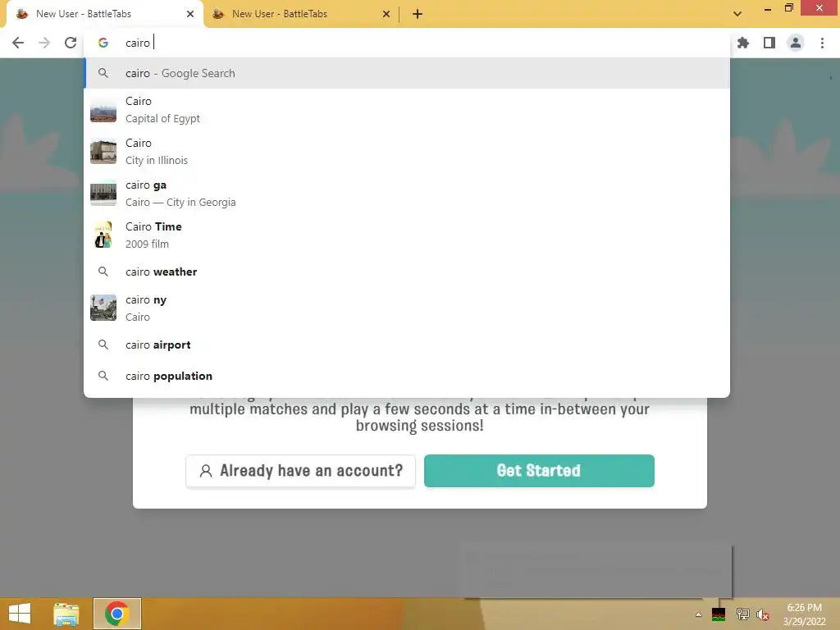Select Cairo Time 2009 film suggestion
The width and height of the screenshot is (840, 630).
[407, 235]
